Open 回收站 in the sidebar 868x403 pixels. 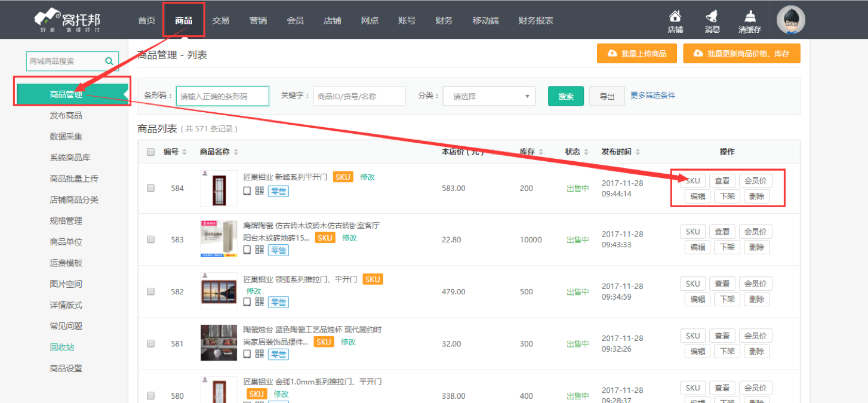[62, 347]
